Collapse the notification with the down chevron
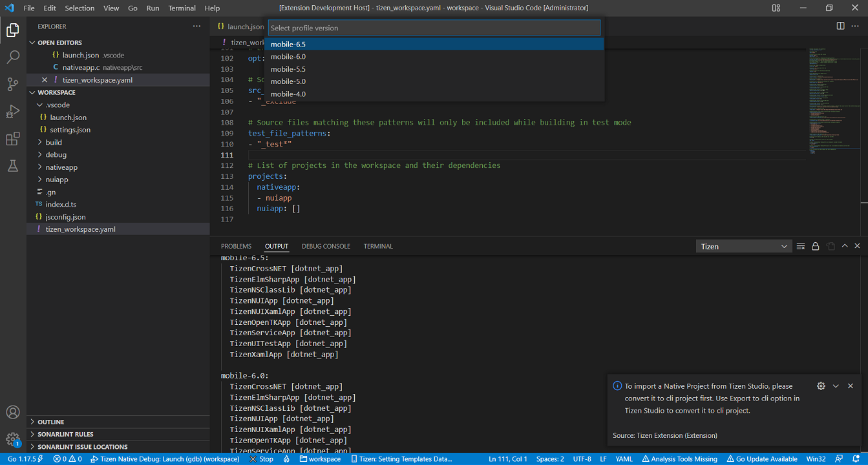Image resolution: width=868 pixels, height=465 pixels. pyautogui.click(x=836, y=386)
